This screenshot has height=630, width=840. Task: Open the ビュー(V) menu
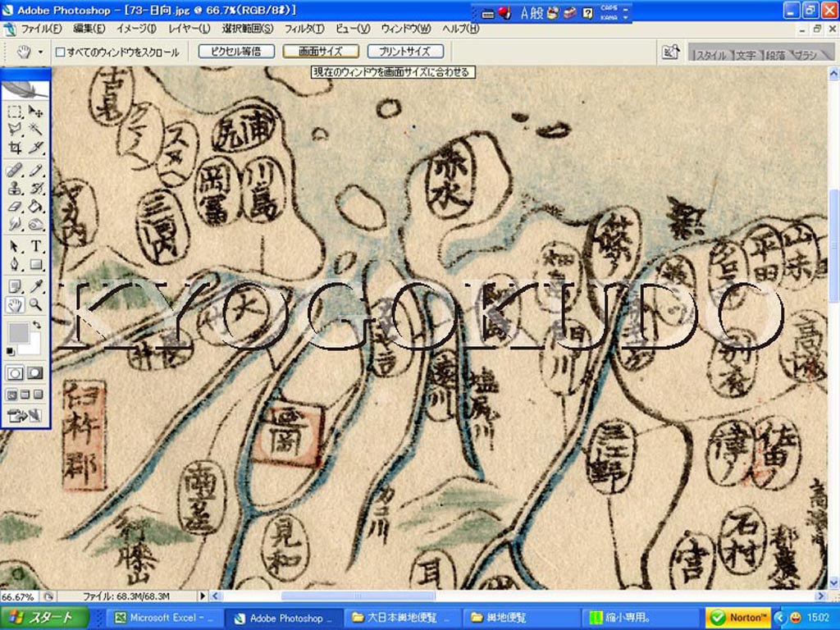point(353,29)
